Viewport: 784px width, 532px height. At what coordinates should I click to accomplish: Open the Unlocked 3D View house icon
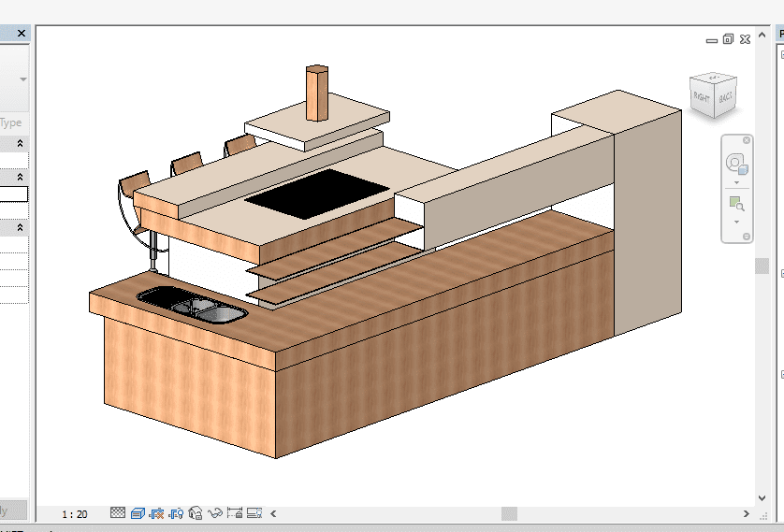(196, 513)
